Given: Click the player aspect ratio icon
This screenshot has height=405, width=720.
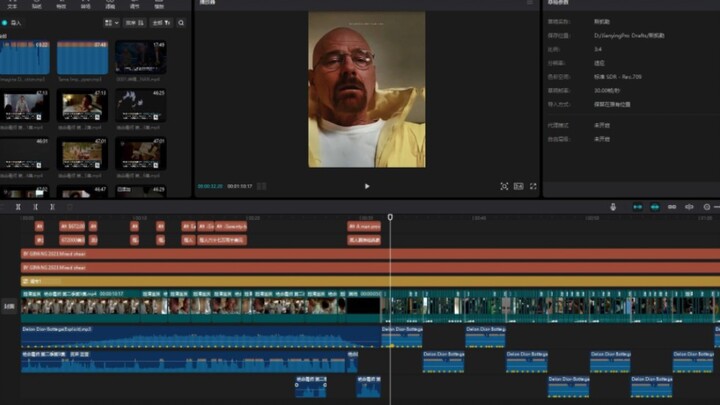Looking at the screenshot, I should tap(518, 186).
